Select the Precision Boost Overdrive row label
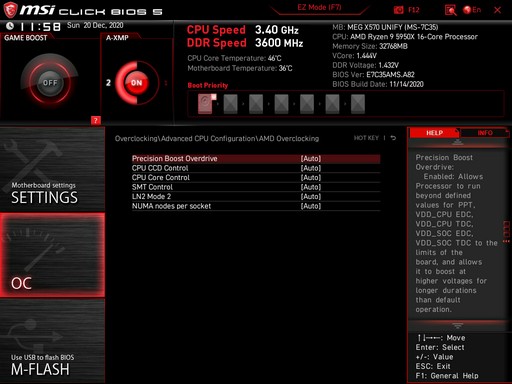 click(174, 159)
